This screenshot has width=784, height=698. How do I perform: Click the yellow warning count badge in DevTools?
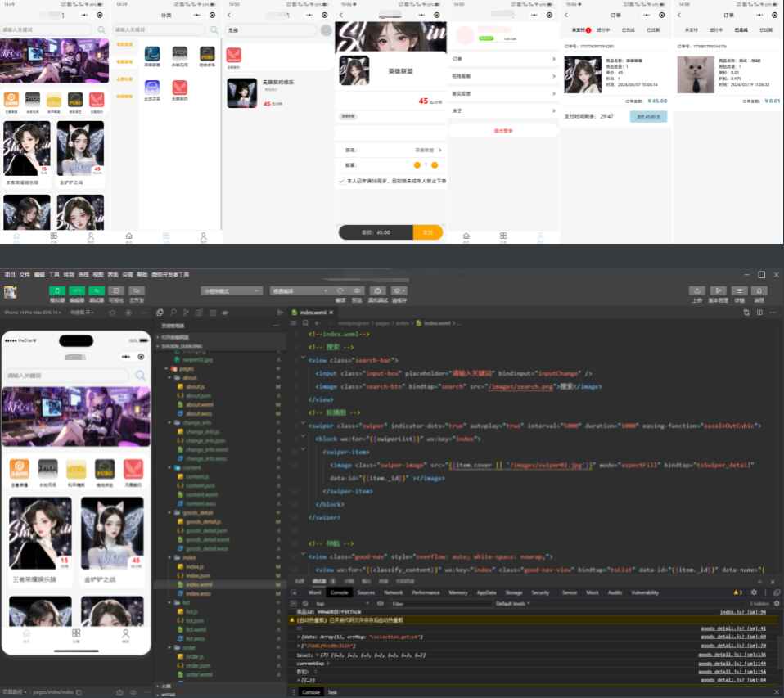tap(738, 592)
